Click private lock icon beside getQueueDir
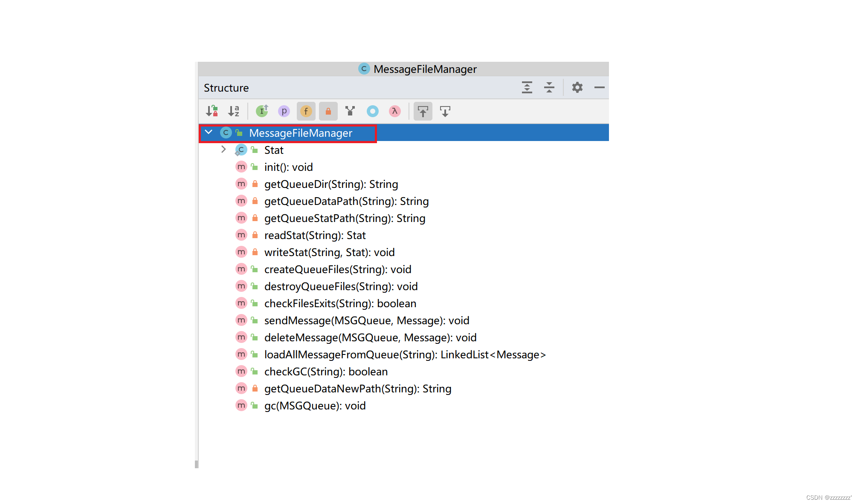 point(255,184)
